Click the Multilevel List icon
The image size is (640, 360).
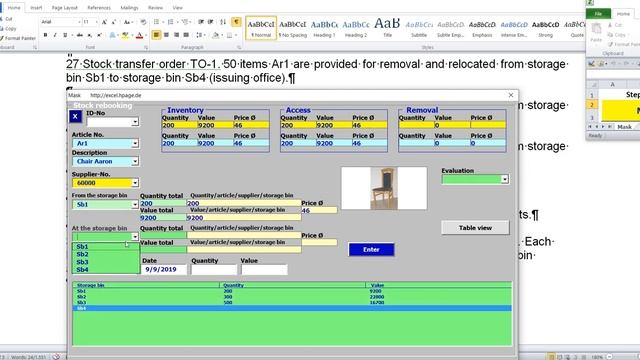tap(186, 22)
